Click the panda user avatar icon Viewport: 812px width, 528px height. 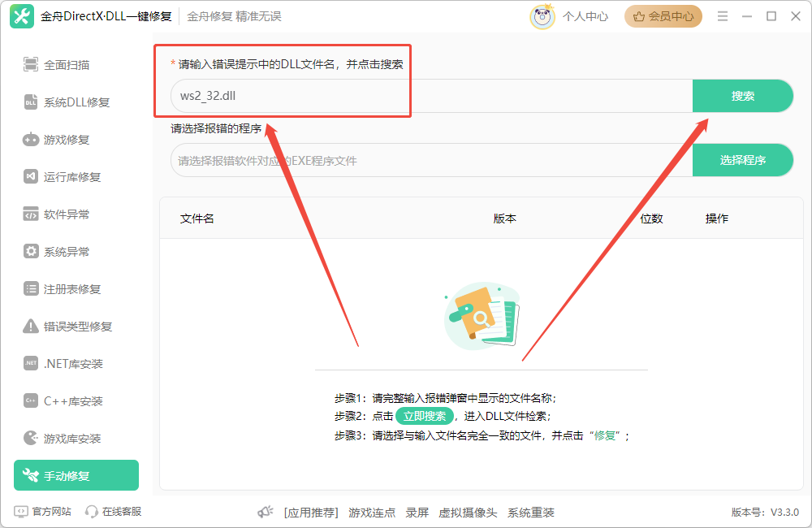(x=542, y=16)
